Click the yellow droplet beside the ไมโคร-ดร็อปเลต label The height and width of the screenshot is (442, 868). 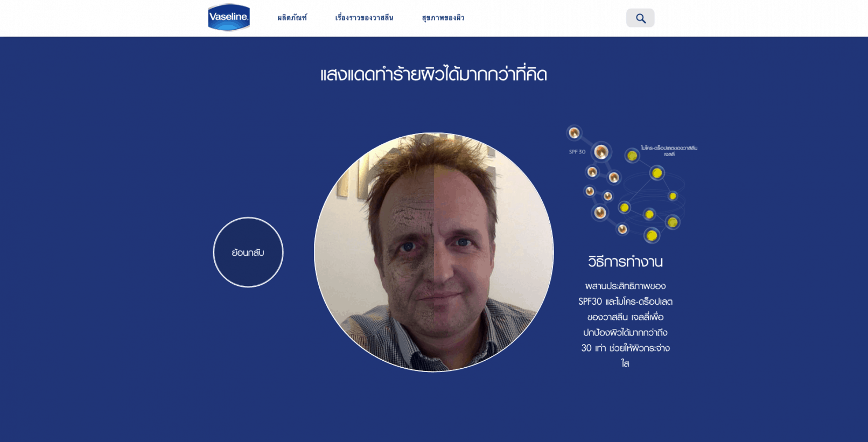pyautogui.click(x=632, y=156)
